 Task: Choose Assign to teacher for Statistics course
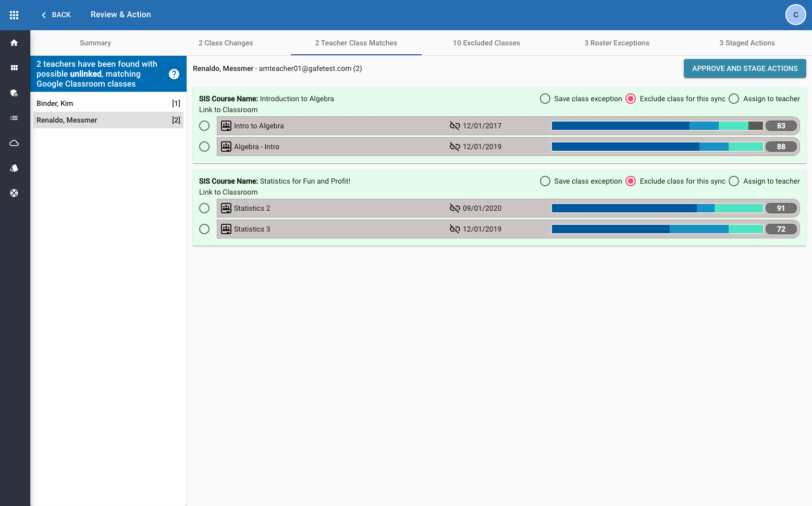734,181
